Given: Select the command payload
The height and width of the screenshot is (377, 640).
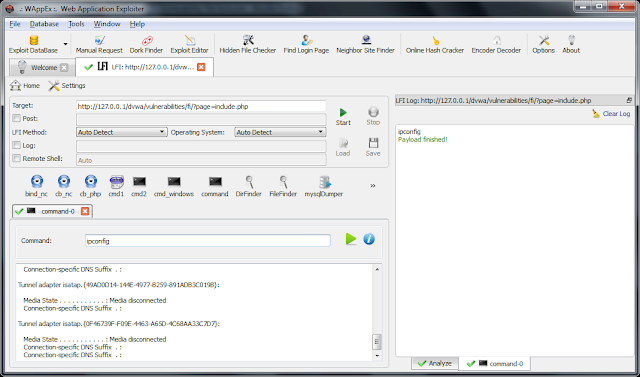Looking at the screenshot, I should pyautogui.click(x=215, y=186).
